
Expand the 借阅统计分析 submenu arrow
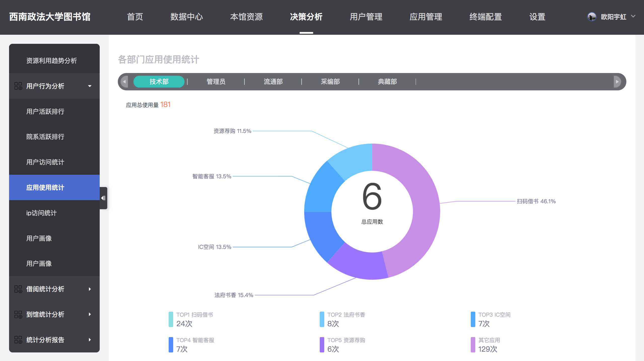click(90, 289)
